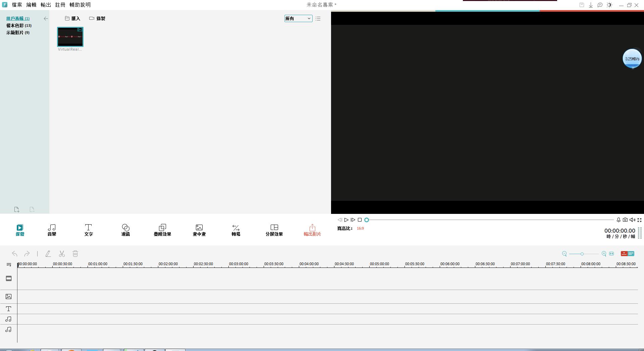Image resolution: width=644 pixels, height=351 pixels.
Task: Click the 16:9 aspect ratio value
Action: 360,228
